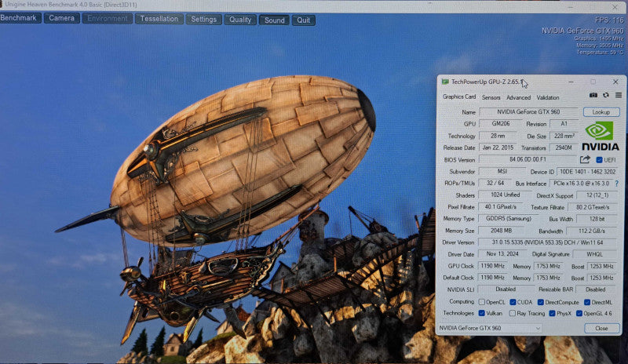Click the Memory Type field GDDR5 (Samsung)
Viewport: 628px width, 364px height.
[509, 219]
